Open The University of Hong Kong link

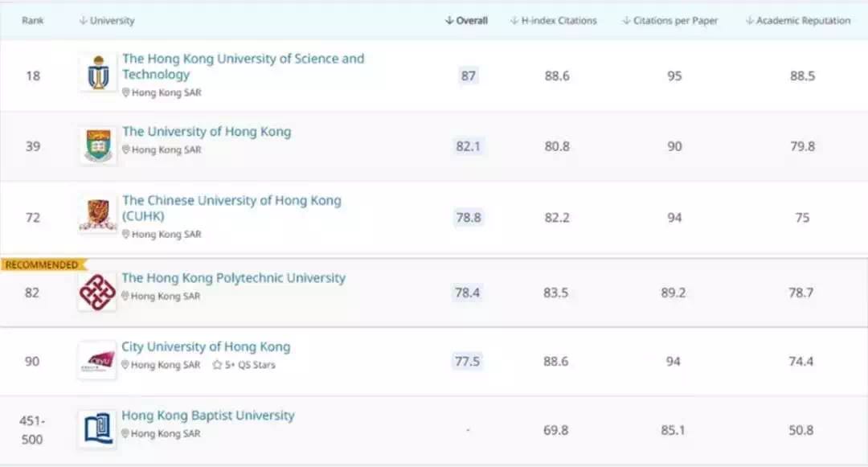[207, 132]
